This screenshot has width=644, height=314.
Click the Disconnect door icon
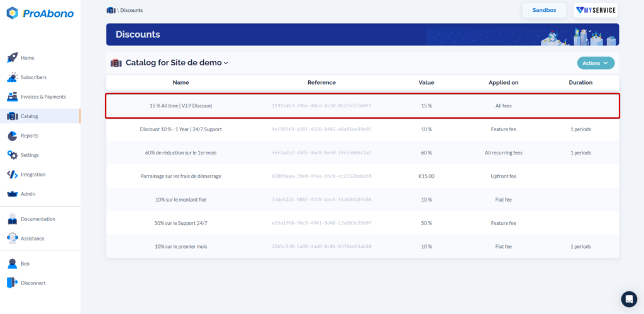coord(13,283)
